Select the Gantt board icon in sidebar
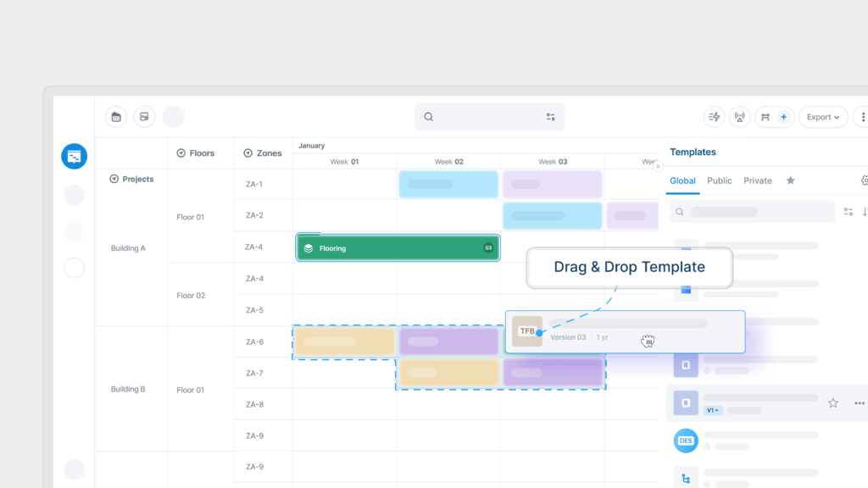The width and height of the screenshot is (868, 488). (x=75, y=156)
